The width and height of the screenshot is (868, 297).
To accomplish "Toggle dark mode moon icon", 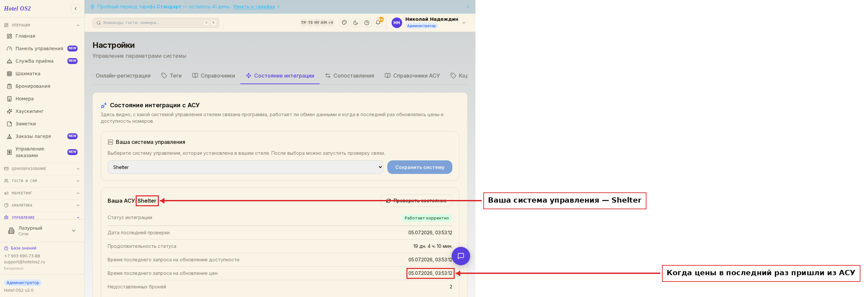I will (x=355, y=22).
